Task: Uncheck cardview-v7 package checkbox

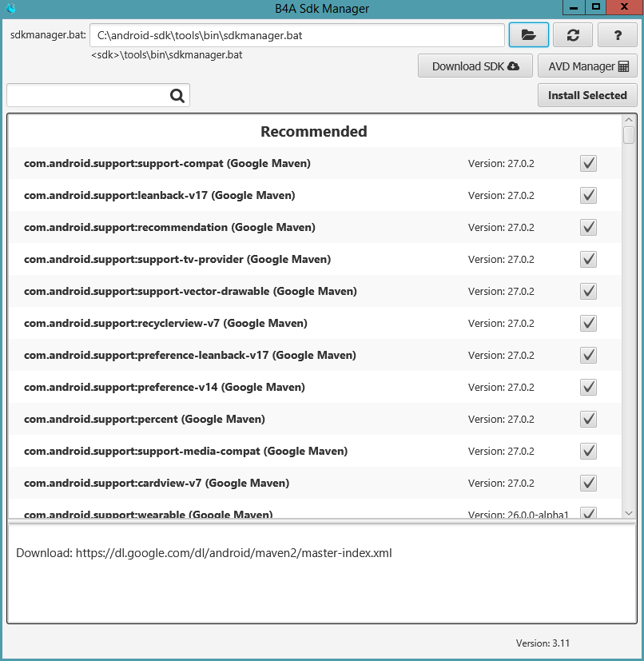Action: click(x=588, y=483)
